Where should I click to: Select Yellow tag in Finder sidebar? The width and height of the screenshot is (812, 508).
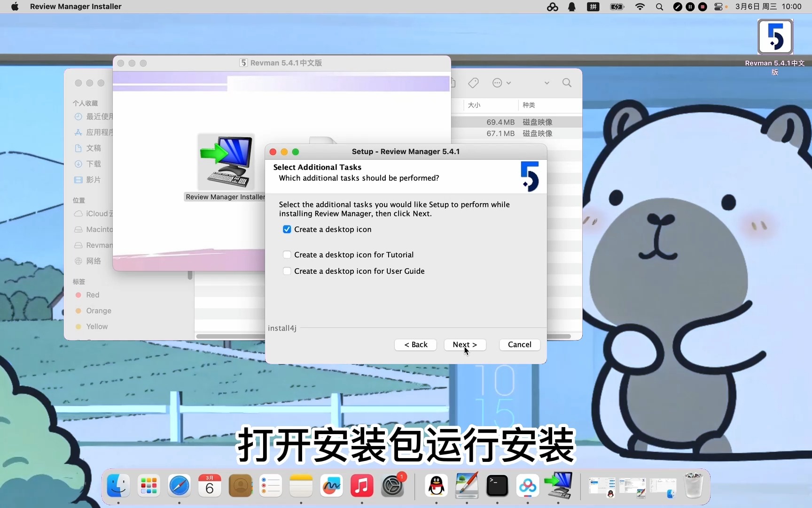pyautogui.click(x=92, y=326)
